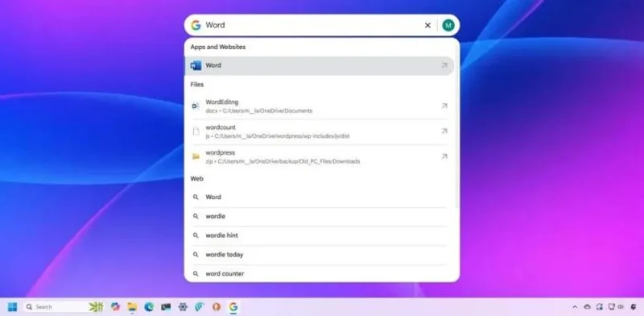Screen dimensions: 644x316
Task: Click the Google logo in the search bar
Action: (196, 25)
